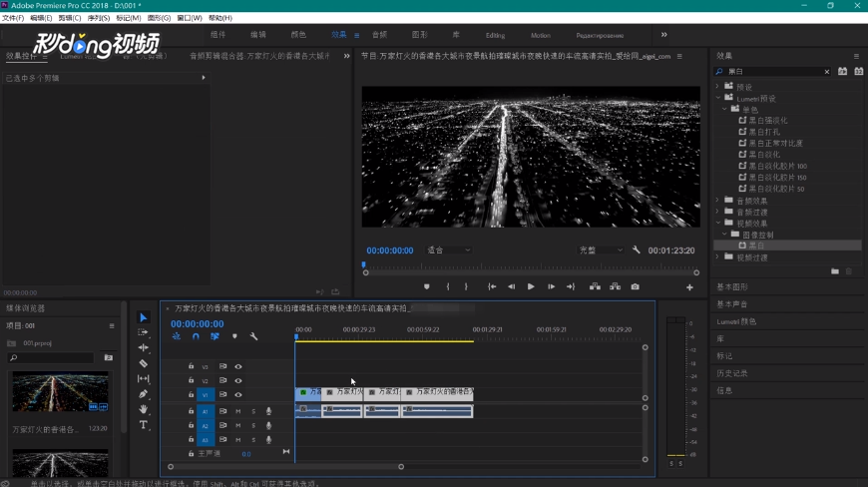Solo audio track A2
This screenshot has width=868, height=487.
(253, 425)
